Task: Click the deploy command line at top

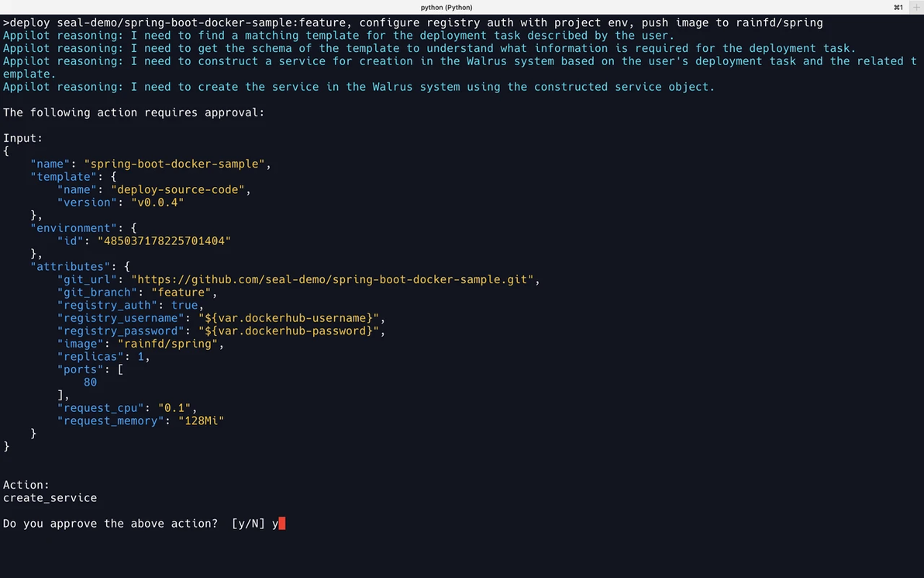Action: pos(413,23)
